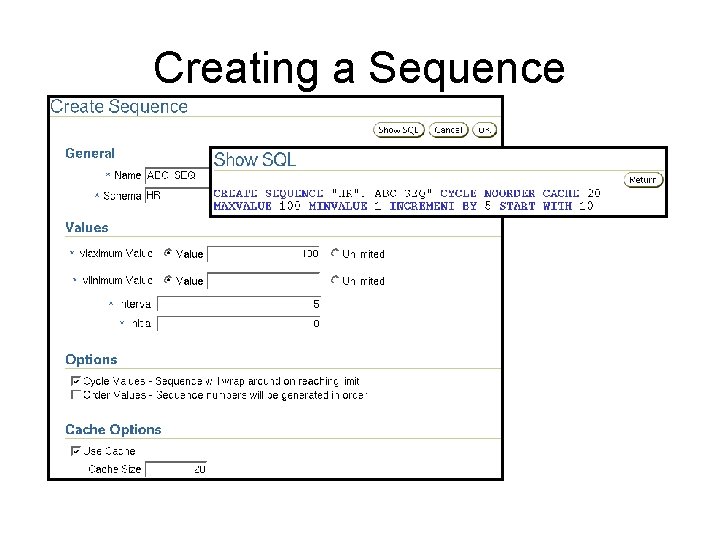The width and height of the screenshot is (720, 540).
Task: Click the OK button
Action: point(484,130)
